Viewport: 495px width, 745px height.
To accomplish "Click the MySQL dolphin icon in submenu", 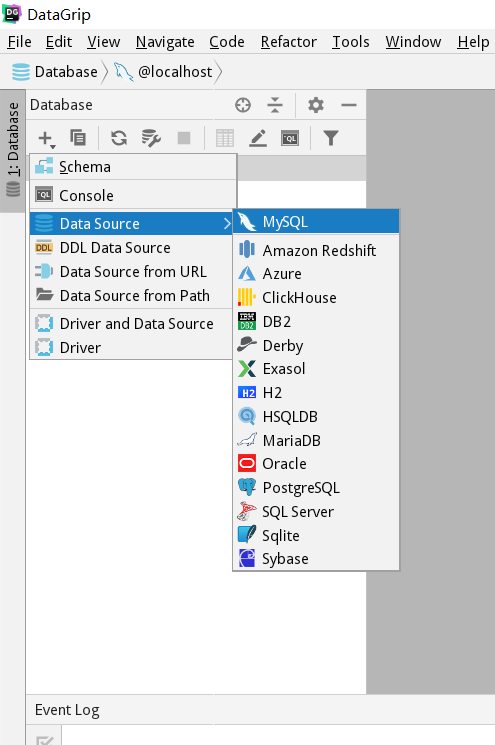I will 247,222.
